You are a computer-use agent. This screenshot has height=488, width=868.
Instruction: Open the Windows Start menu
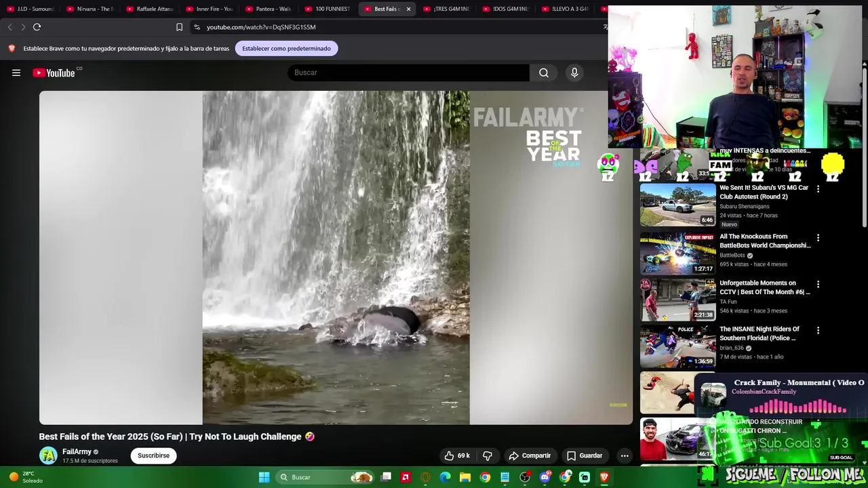[264, 477]
